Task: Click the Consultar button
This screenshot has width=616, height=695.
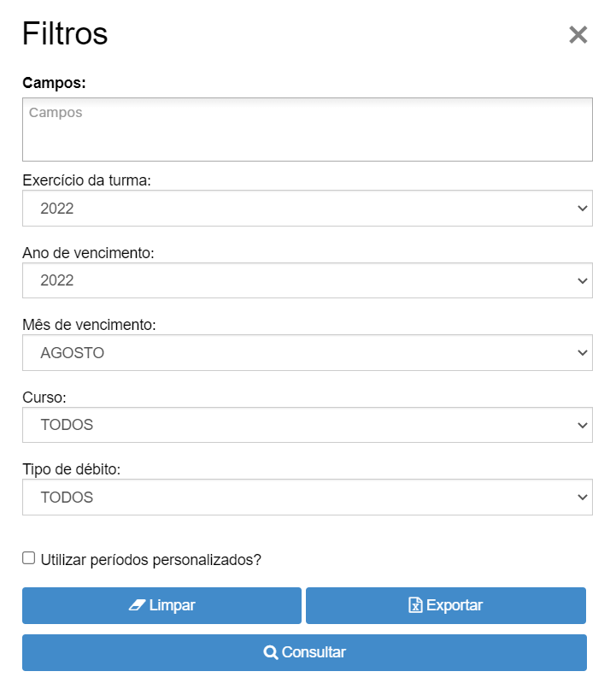Action: click(305, 652)
